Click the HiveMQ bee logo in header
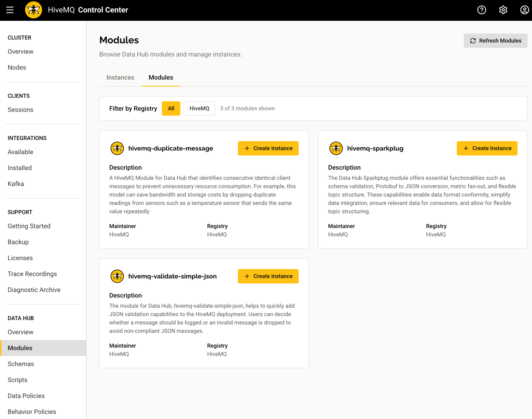The image size is (532, 419). click(x=33, y=10)
